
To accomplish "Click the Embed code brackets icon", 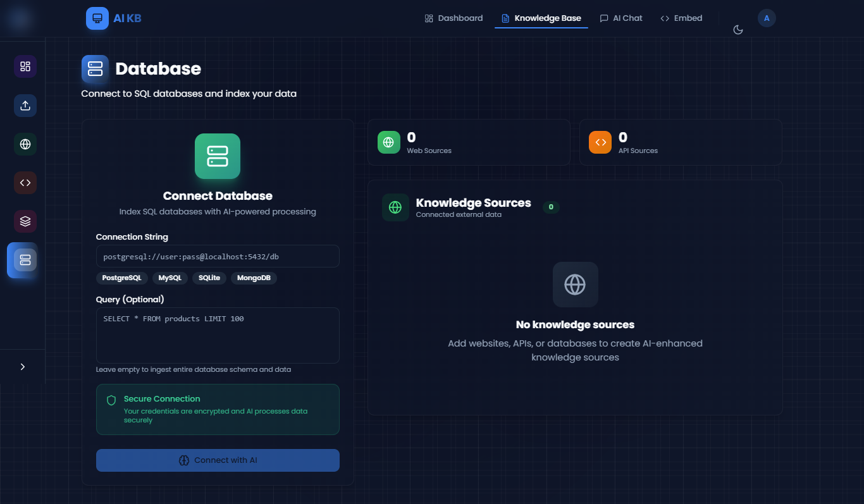I will (665, 18).
